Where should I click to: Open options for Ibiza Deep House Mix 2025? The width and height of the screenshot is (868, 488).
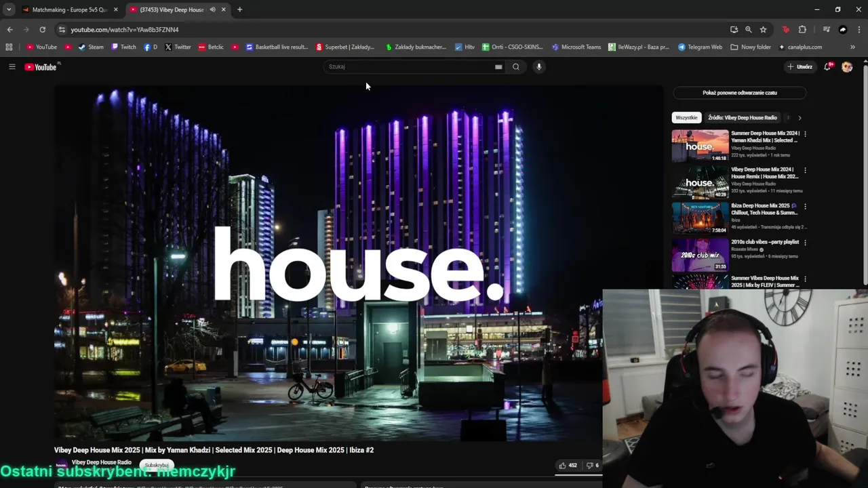805,206
